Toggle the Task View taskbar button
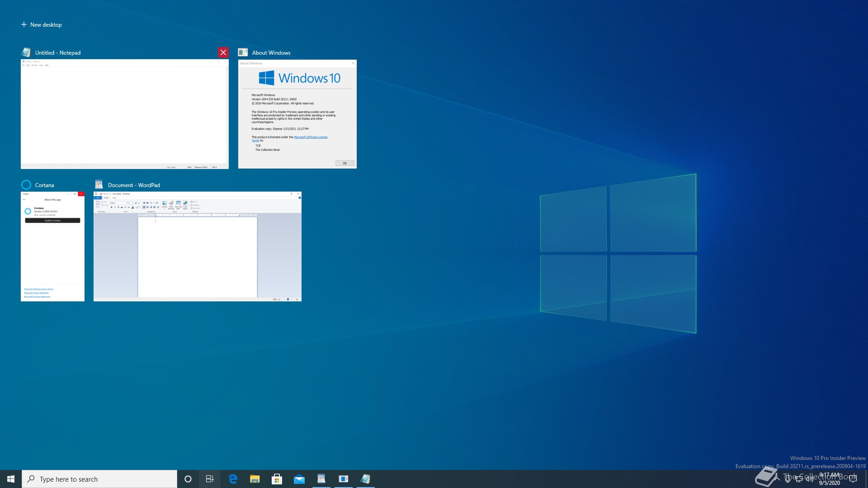This screenshot has width=868, height=488. pyautogui.click(x=210, y=479)
